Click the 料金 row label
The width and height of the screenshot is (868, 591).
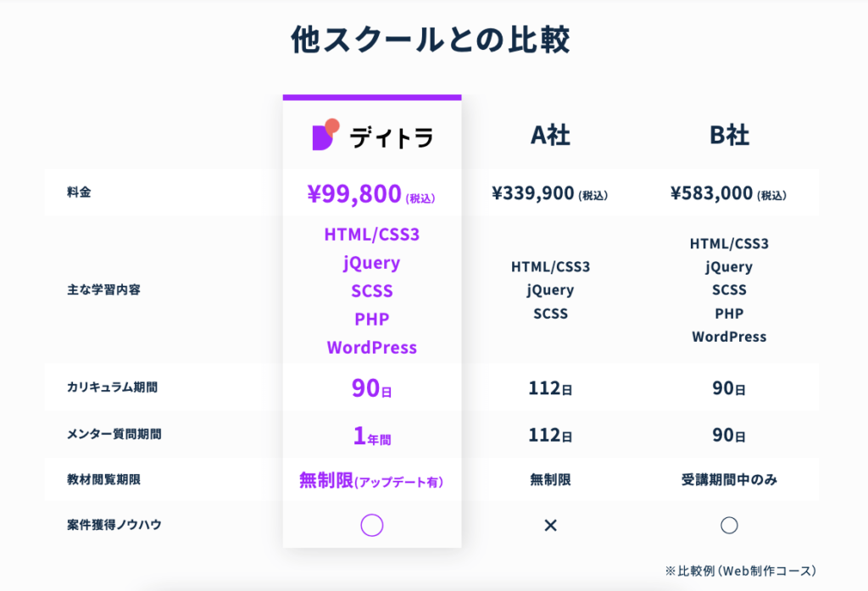79,192
